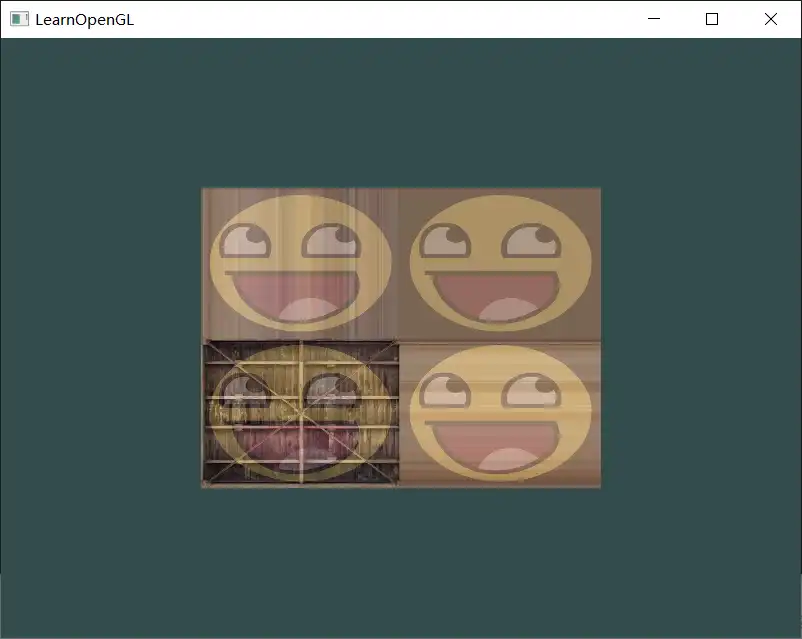This screenshot has width=802, height=639.
Task: Click center of the wooden crate texture
Action: tap(301, 413)
